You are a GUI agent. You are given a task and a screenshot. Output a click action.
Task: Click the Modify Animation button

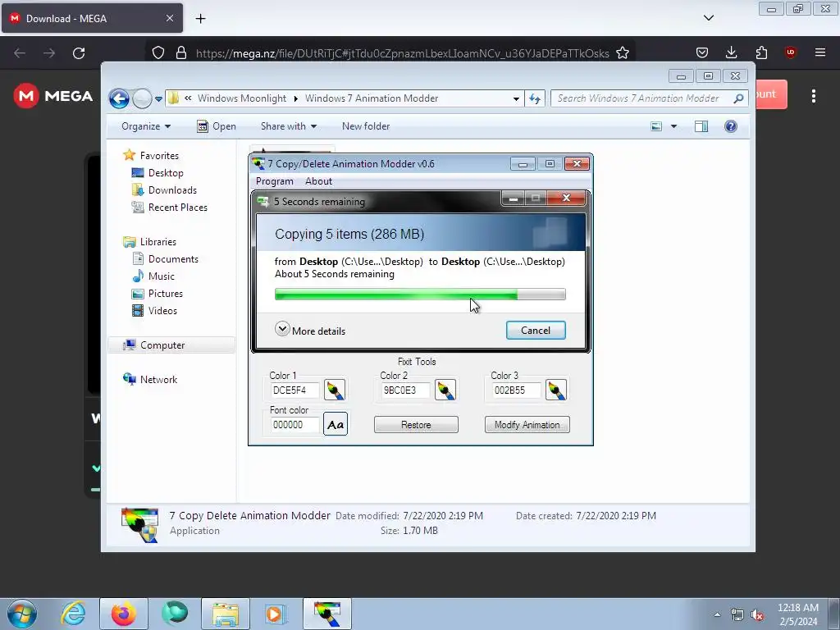click(x=527, y=425)
